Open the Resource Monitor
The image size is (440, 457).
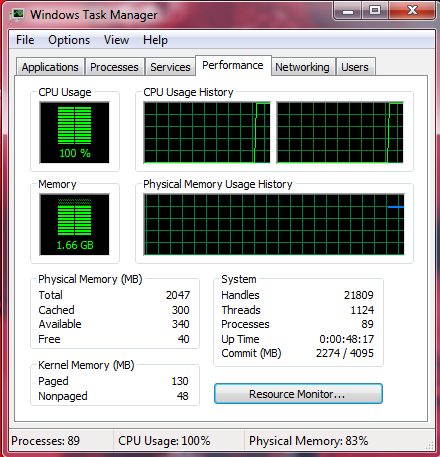pos(298,394)
